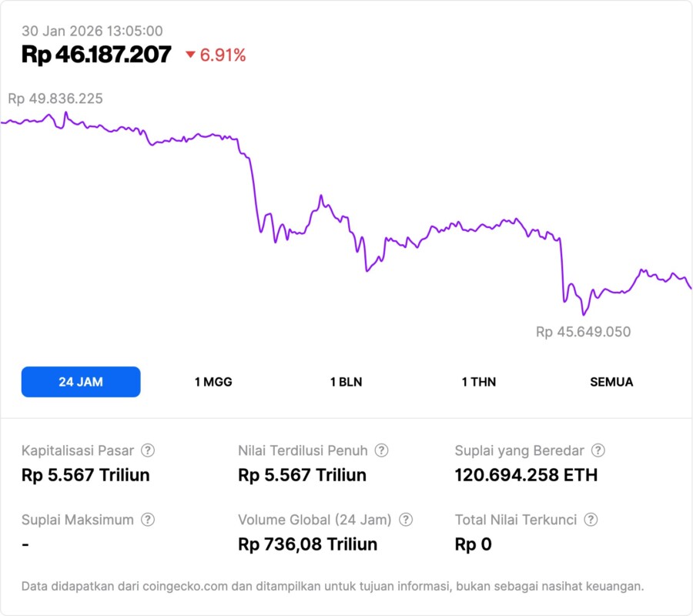Select the 24 JAM time range
The width and height of the screenshot is (693, 616).
click(81, 382)
